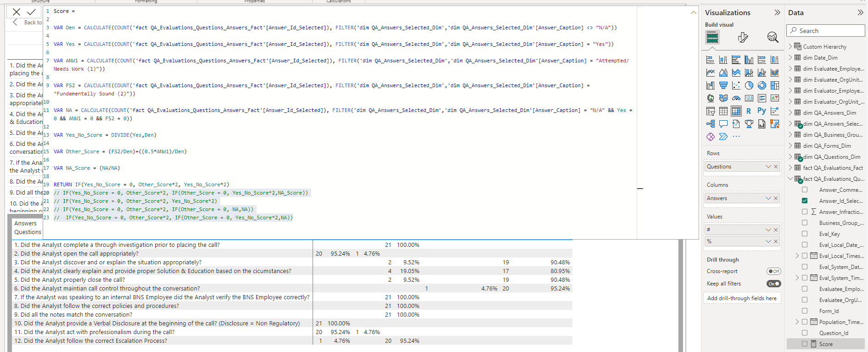Insert the Q&A speech bubble visual

tap(723, 124)
